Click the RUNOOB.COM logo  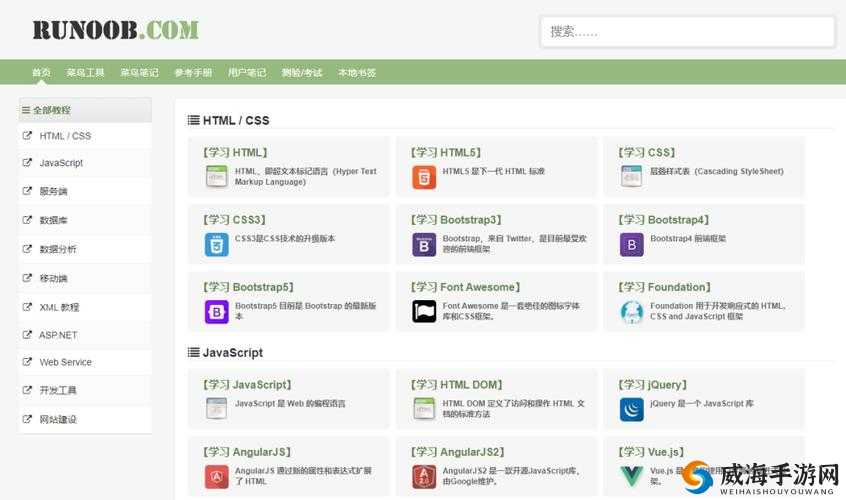(x=115, y=30)
